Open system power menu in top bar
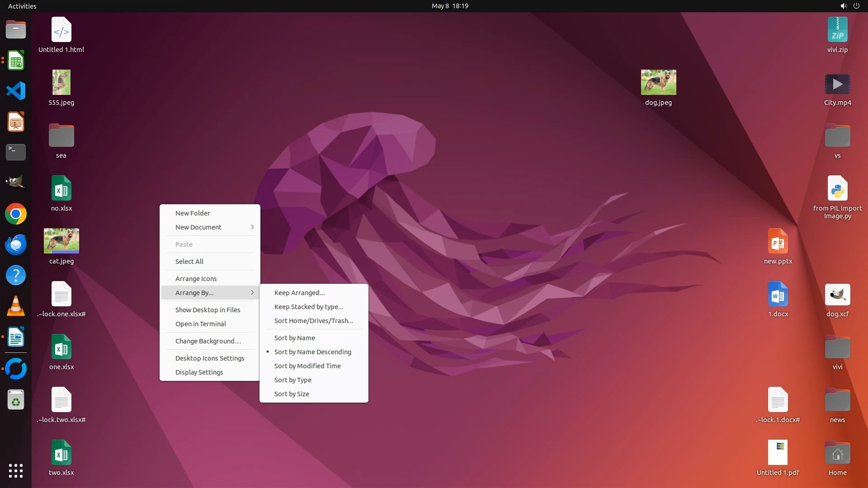Image resolution: width=868 pixels, height=488 pixels. tap(856, 6)
